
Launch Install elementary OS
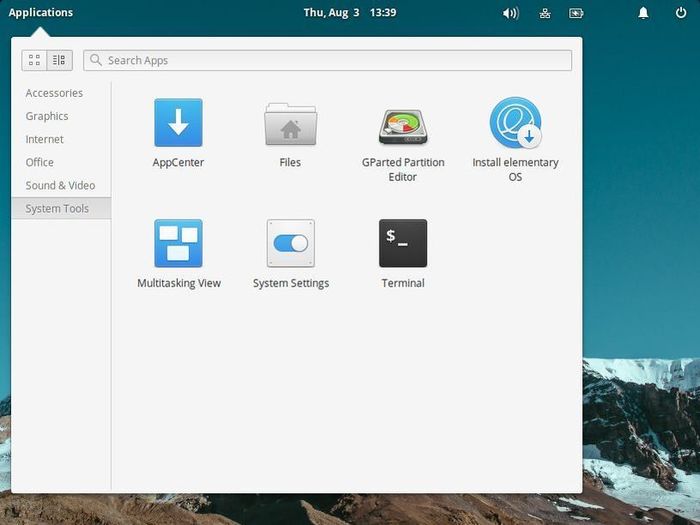515,124
